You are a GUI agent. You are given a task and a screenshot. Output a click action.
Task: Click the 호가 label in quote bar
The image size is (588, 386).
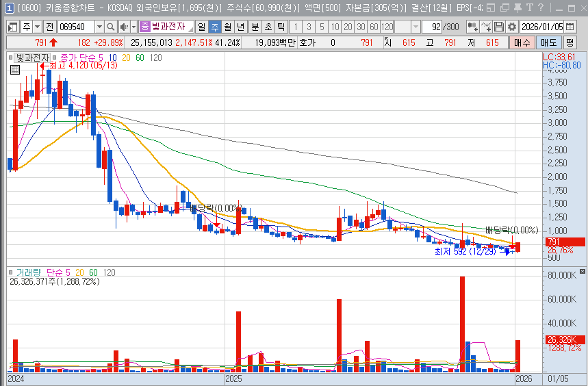[307, 42]
